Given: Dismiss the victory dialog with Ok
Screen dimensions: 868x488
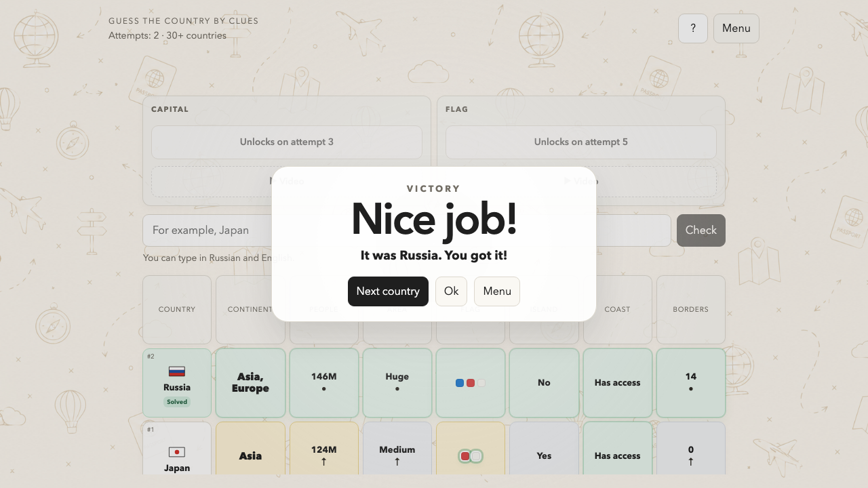Looking at the screenshot, I should click(452, 291).
